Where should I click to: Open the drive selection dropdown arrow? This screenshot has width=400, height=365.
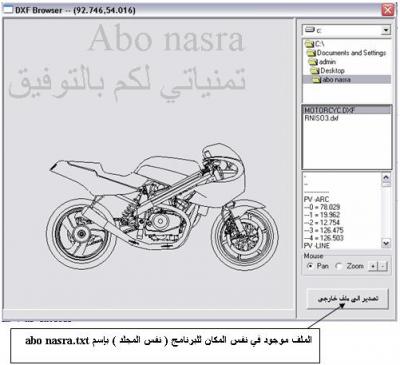pos(386,30)
